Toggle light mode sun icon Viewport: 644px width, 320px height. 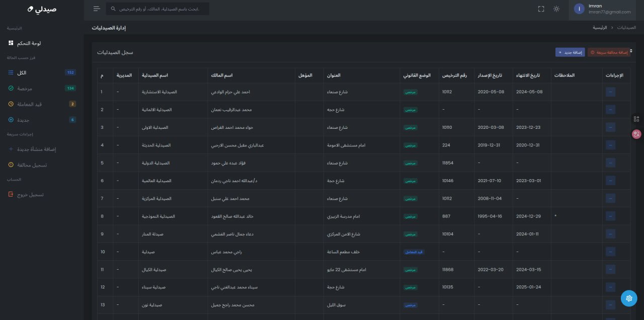[556, 9]
